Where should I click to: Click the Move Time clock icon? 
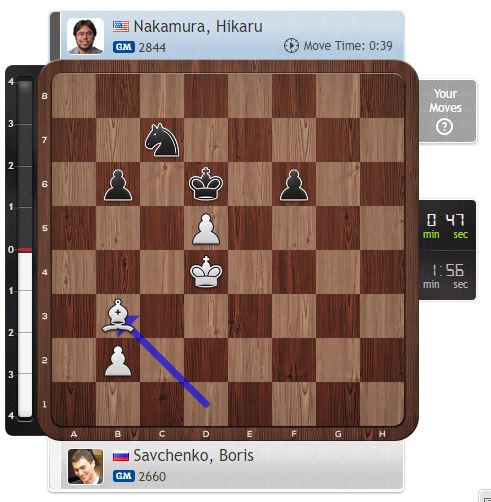click(x=291, y=46)
